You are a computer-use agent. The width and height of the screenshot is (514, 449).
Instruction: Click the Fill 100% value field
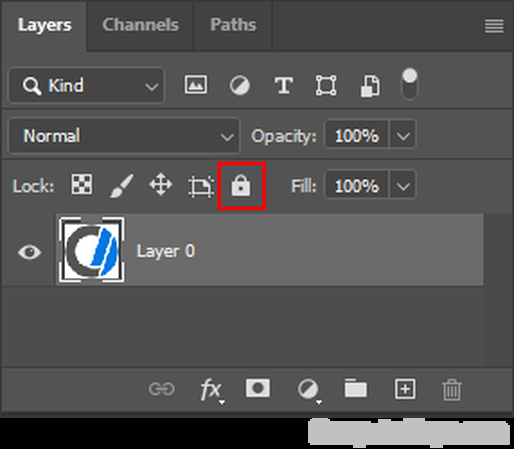[x=356, y=185]
